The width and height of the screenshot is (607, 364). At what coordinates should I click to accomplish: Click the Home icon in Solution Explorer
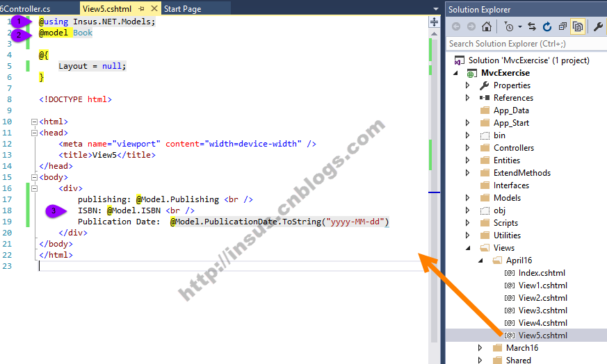(x=487, y=26)
